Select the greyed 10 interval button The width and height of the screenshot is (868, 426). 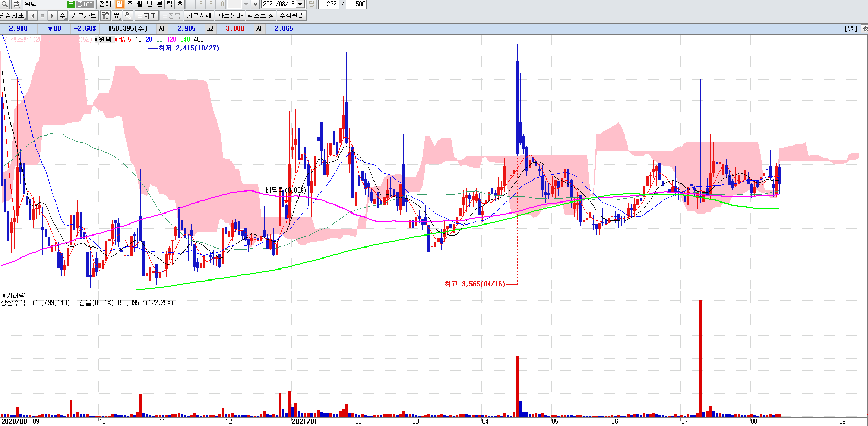[x=221, y=4]
